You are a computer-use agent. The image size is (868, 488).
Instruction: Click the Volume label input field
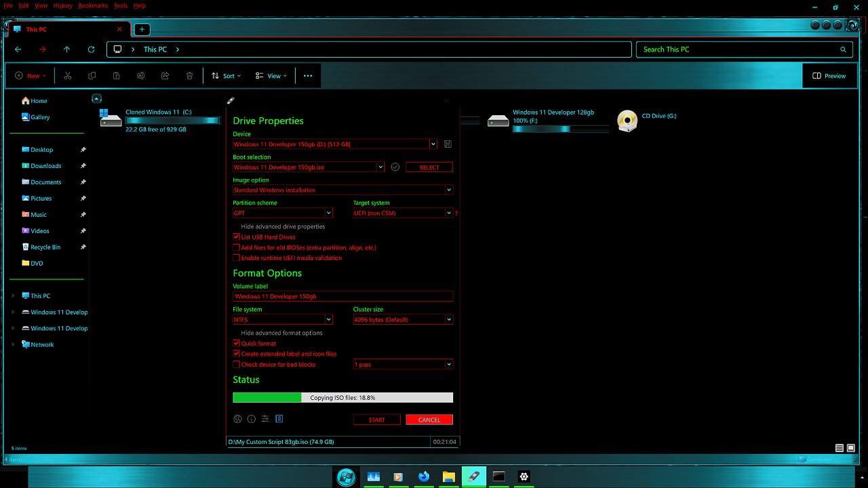click(x=342, y=296)
